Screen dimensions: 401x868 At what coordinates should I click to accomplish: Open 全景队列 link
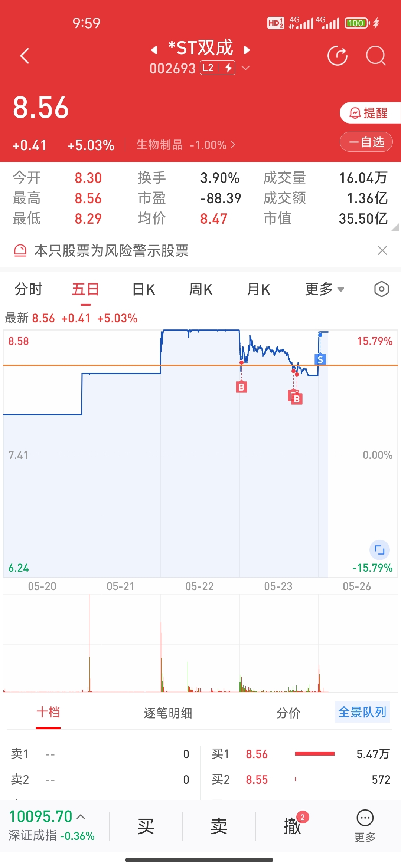(x=362, y=712)
